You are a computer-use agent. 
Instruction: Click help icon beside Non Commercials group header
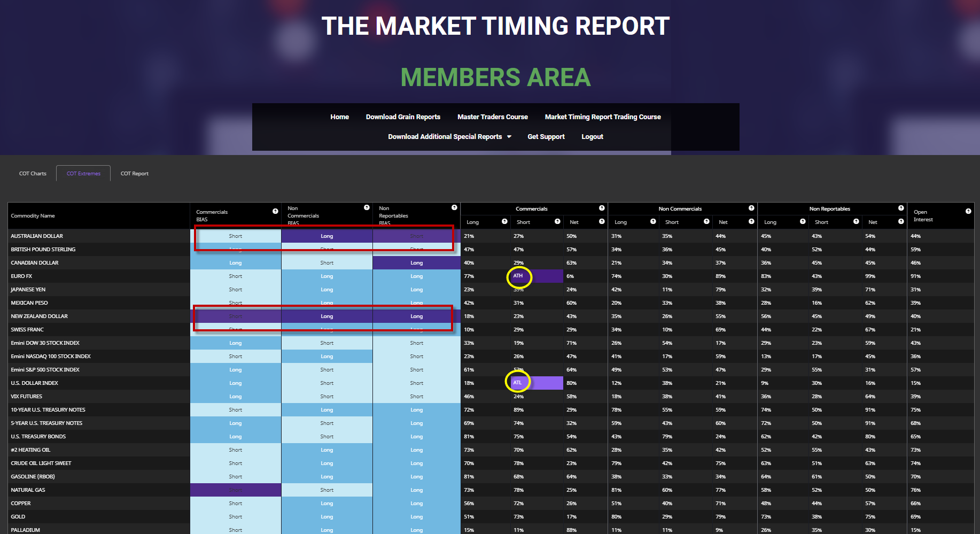[751, 208]
